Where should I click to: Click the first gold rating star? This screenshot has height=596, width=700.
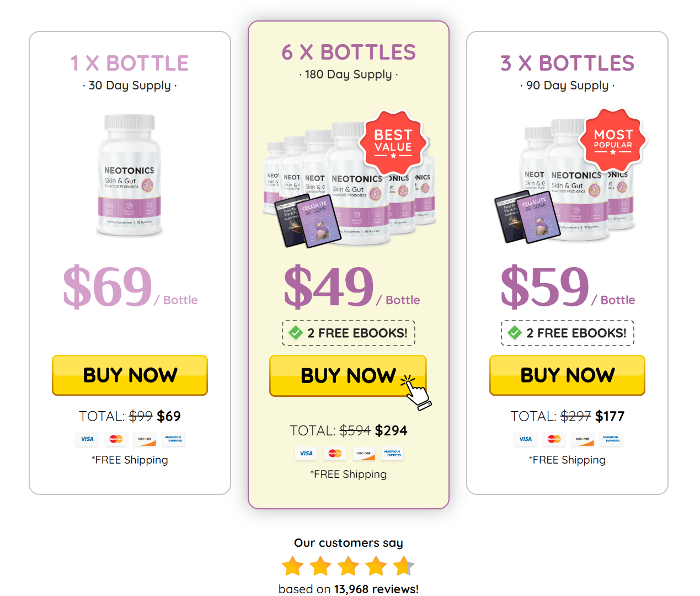(292, 566)
